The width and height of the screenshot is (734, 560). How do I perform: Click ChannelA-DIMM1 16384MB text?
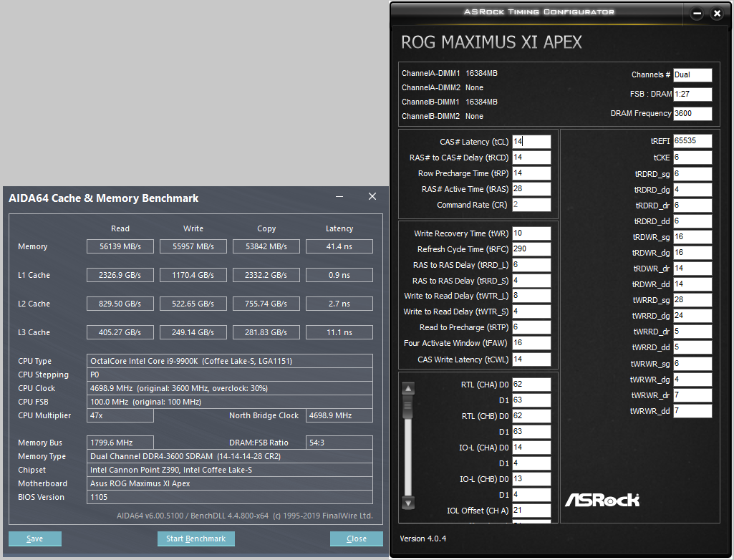point(450,73)
